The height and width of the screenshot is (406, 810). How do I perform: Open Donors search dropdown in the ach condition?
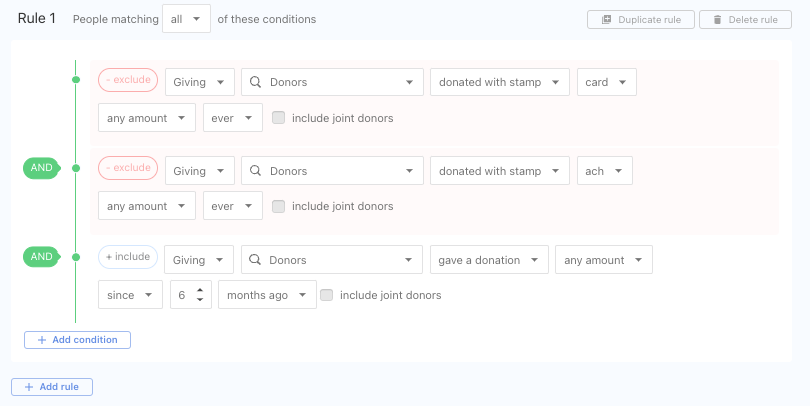[x=332, y=171]
